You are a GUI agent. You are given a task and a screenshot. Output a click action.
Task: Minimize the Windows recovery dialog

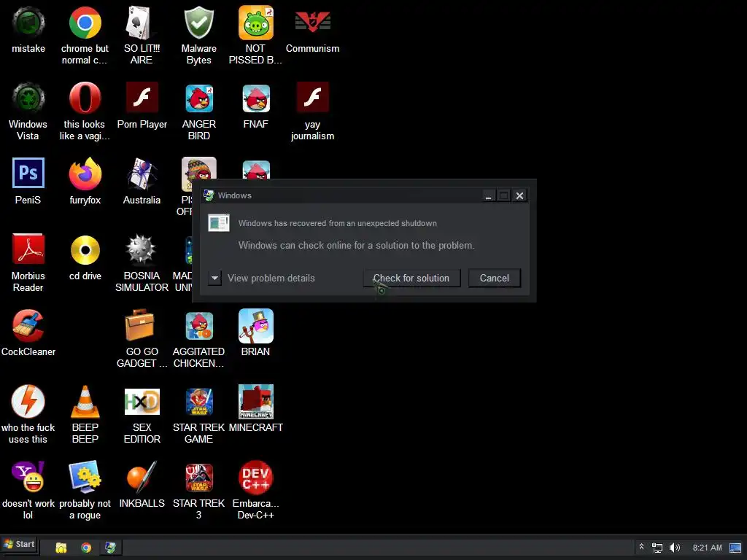coord(488,195)
